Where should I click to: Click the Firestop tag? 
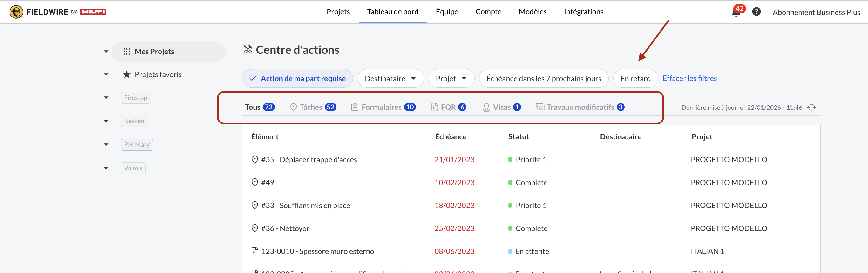(135, 98)
